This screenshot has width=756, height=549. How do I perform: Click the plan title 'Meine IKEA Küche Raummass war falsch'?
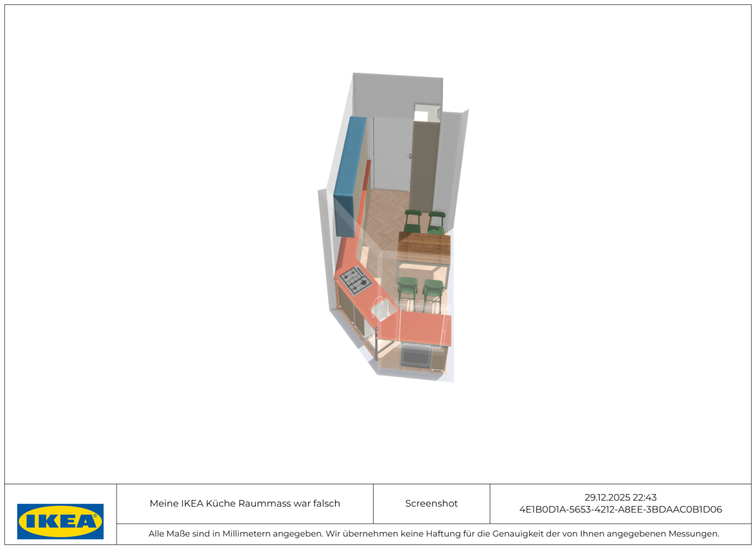pyautogui.click(x=245, y=504)
